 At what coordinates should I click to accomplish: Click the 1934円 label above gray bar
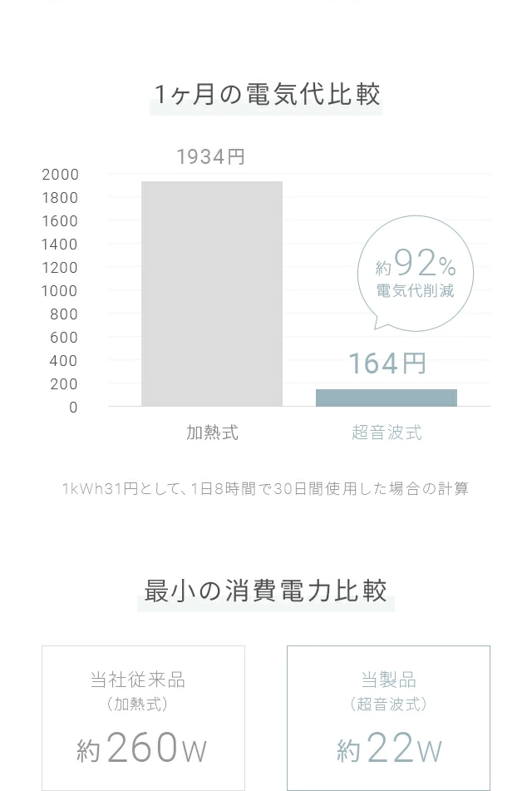tap(211, 157)
